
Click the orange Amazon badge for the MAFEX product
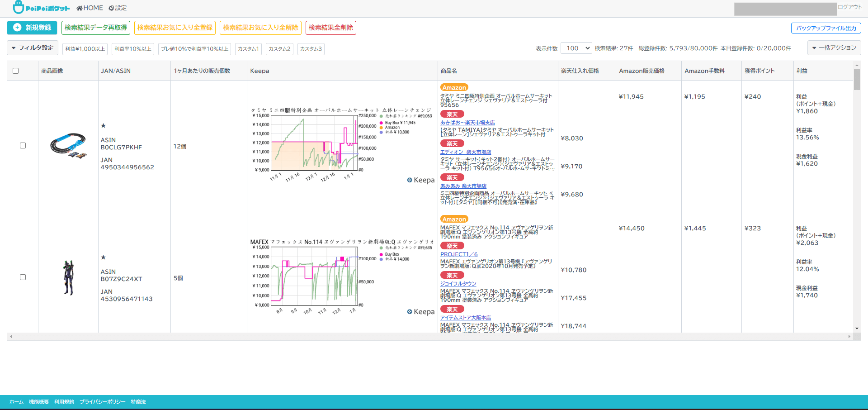coord(454,219)
